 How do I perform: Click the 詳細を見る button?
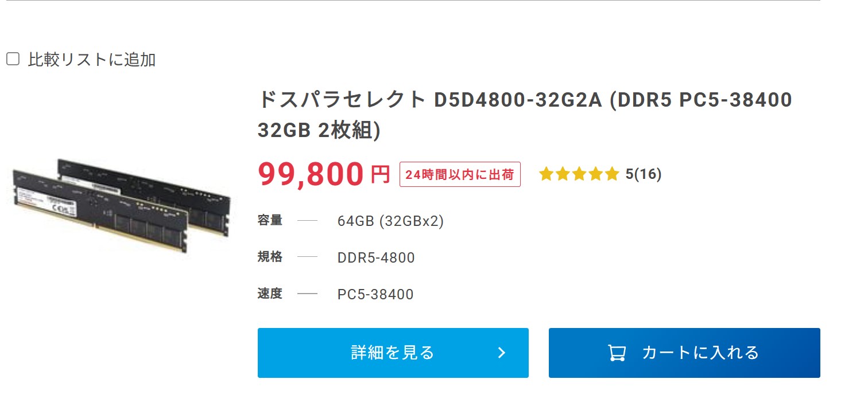pyautogui.click(x=393, y=353)
